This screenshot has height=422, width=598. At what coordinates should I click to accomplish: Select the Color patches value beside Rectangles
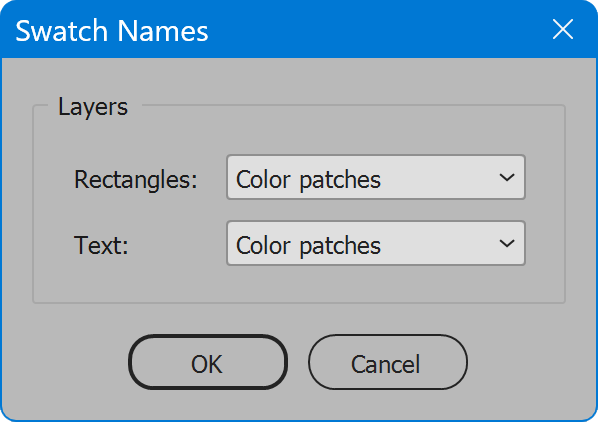click(308, 180)
